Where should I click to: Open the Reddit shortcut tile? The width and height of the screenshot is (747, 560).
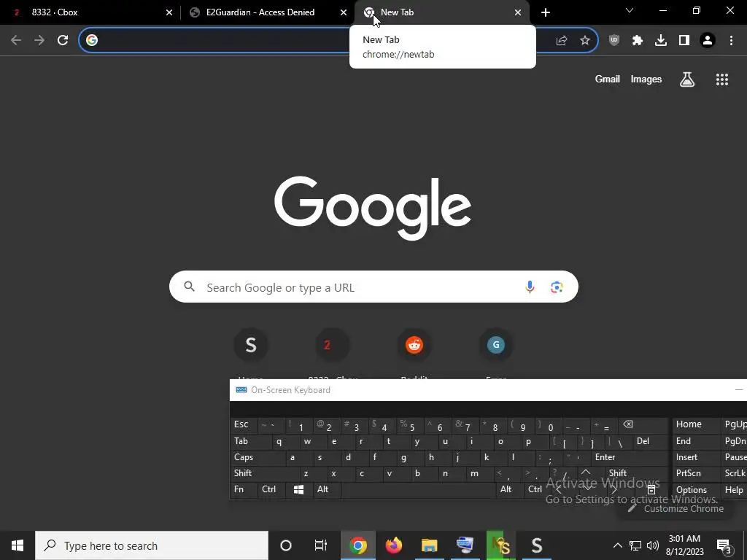414,345
